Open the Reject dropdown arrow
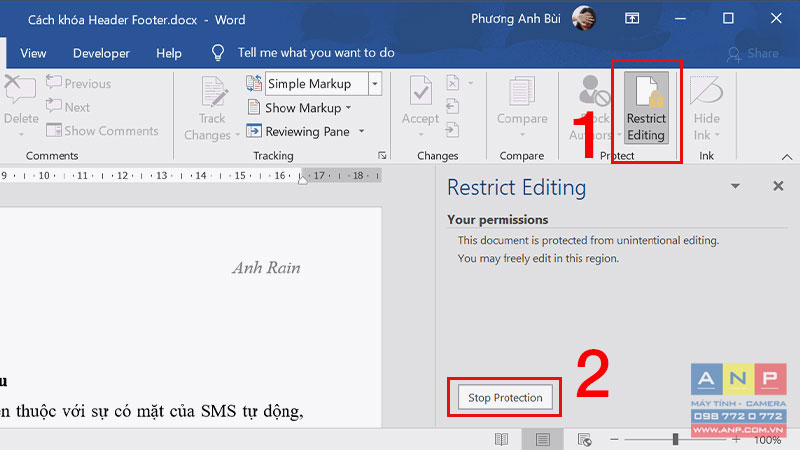 point(471,83)
